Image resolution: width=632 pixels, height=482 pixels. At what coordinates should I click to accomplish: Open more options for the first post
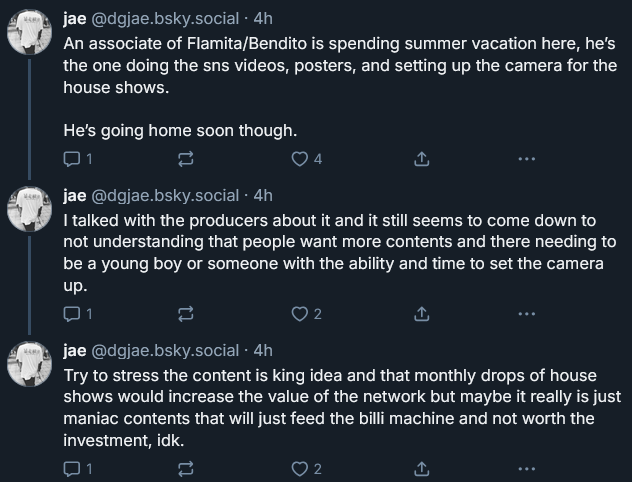(526, 159)
